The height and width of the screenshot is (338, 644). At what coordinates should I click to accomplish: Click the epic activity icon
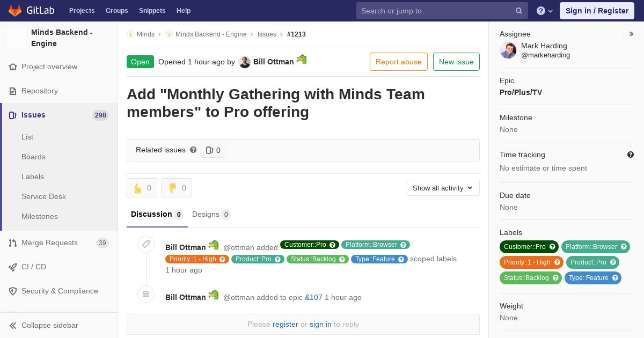pyautogui.click(x=146, y=294)
